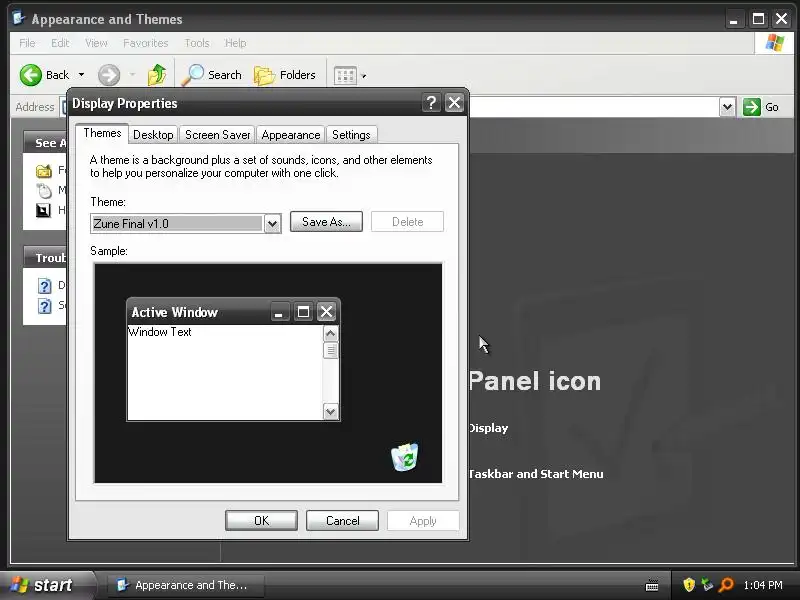Open the View menu
This screenshot has height=600, width=800.
click(96, 43)
